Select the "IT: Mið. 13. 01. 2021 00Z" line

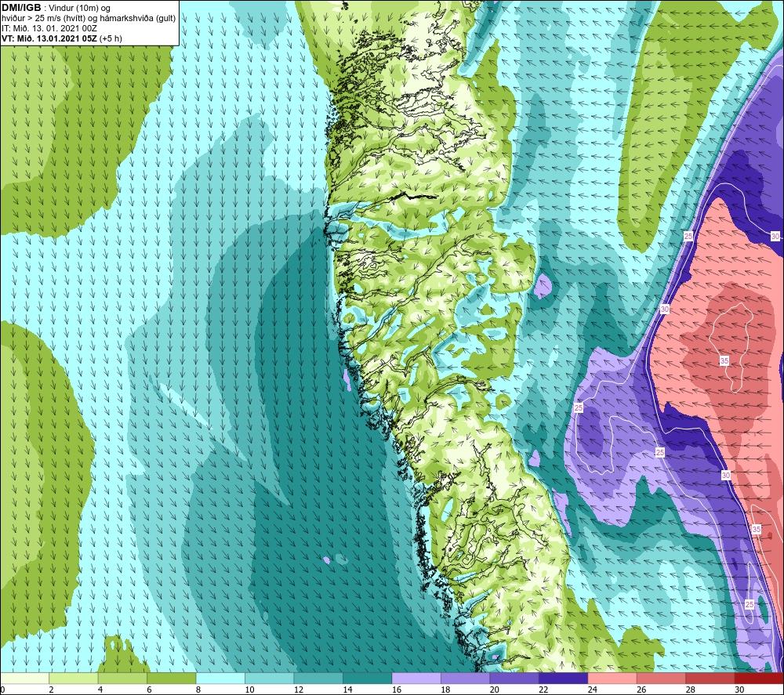tap(49, 28)
